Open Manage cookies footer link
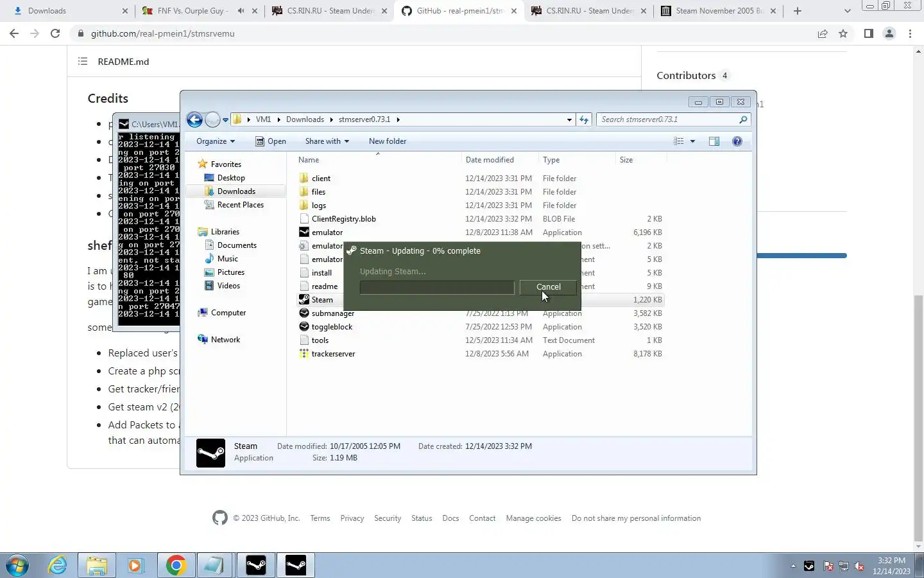924x578 pixels. pyautogui.click(x=533, y=518)
